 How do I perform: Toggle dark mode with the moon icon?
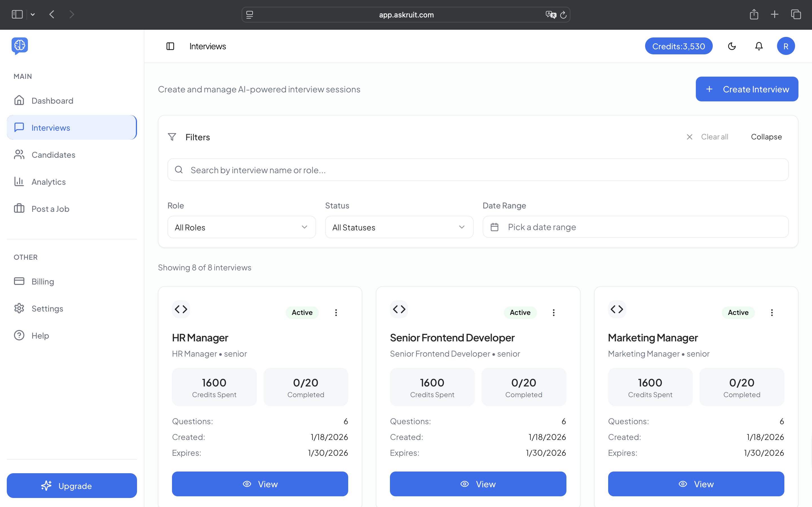pos(732,46)
